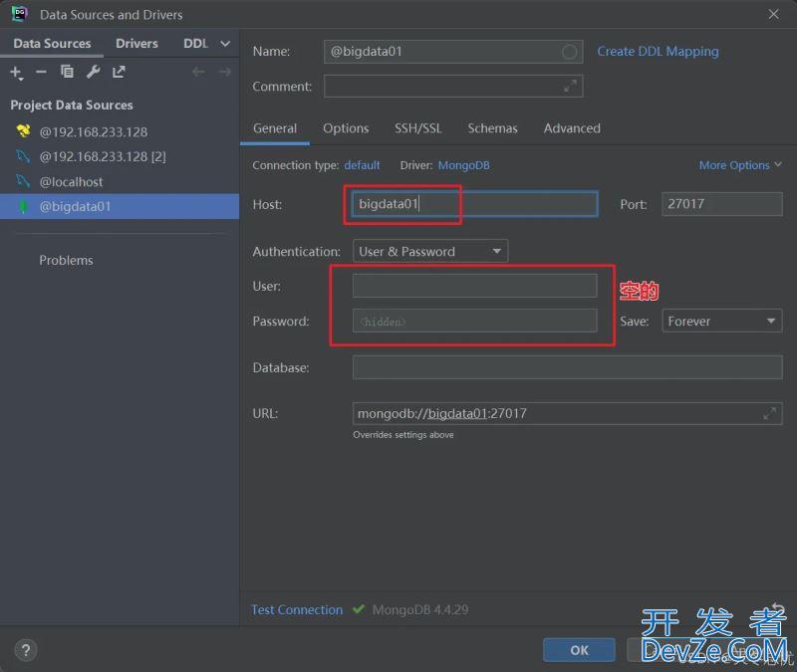The width and height of the screenshot is (797, 672).
Task: Click Create DDL Mapping link
Action: [658, 52]
